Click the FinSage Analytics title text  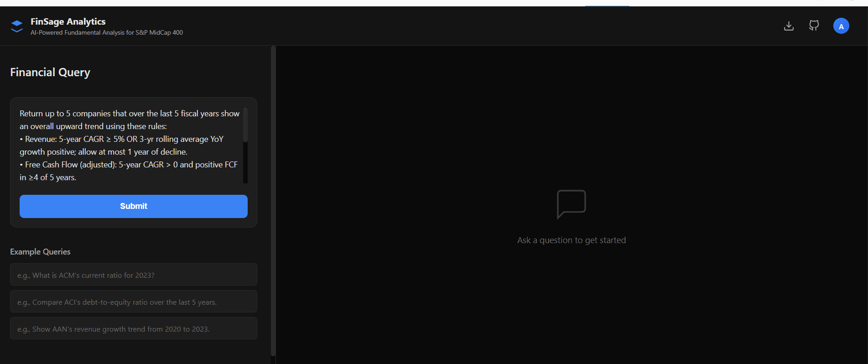coord(68,21)
